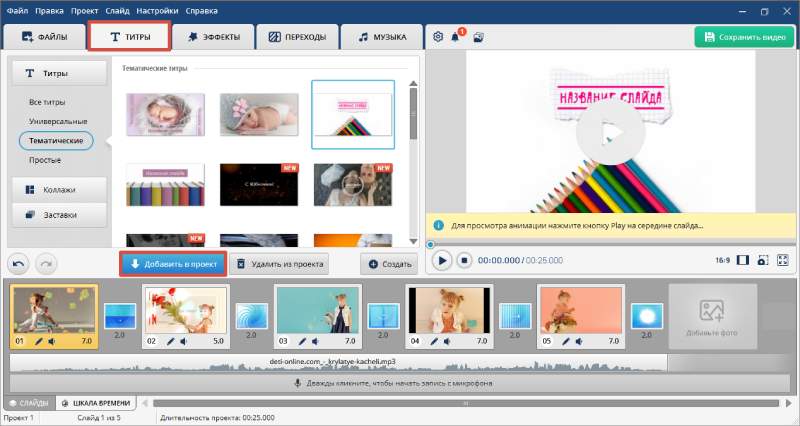Open the Справка menu
This screenshot has width=800, height=426.
(202, 11)
